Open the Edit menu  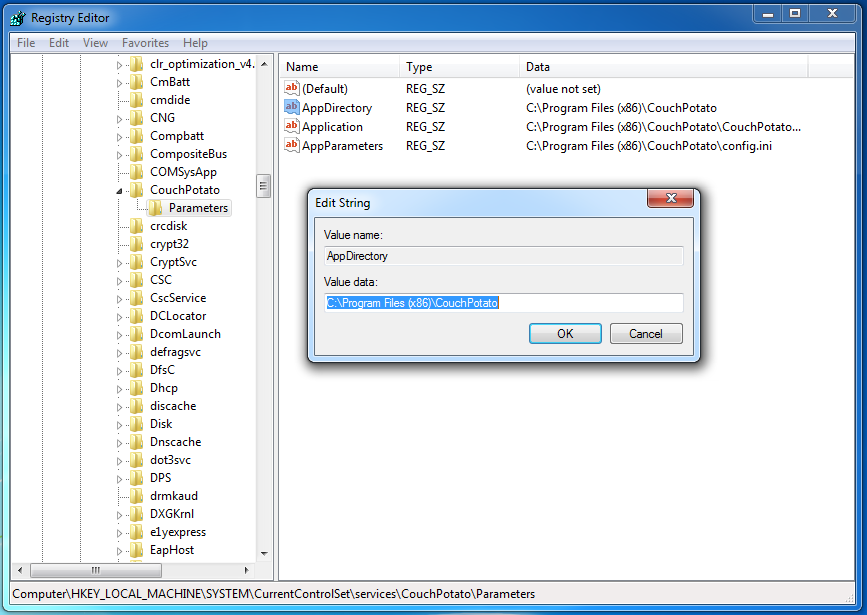pyautogui.click(x=59, y=43)
